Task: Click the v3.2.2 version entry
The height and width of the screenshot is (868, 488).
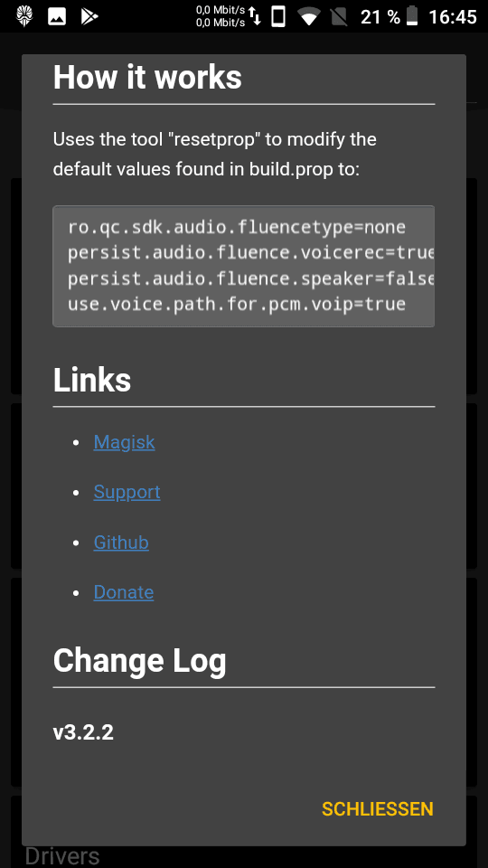Action: tap(83, 732)
